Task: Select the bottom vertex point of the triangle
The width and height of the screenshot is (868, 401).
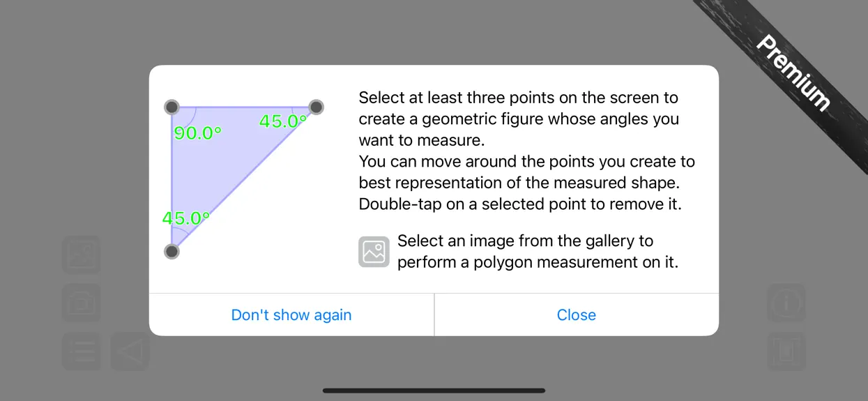Action: coord(172,251)
